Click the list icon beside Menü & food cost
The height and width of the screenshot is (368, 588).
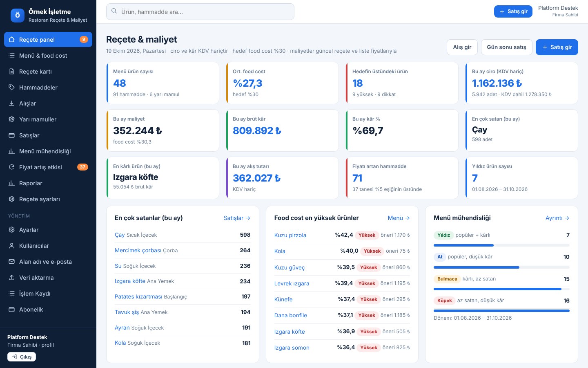click(x=11, y=56)
